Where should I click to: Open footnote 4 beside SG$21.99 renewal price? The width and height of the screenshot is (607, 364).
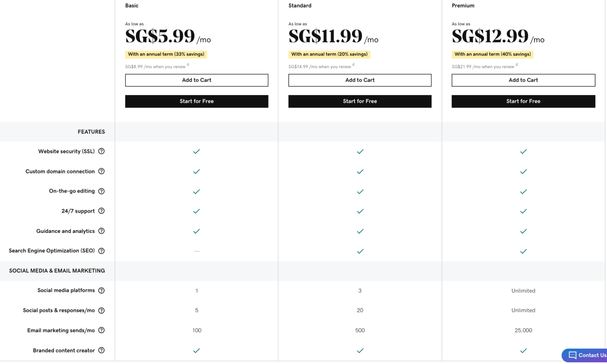[x=517, y=65]
